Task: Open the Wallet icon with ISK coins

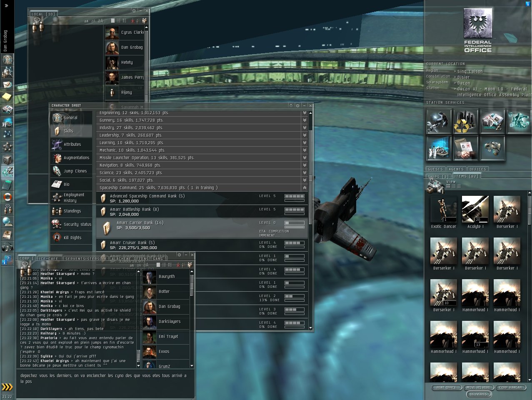Action: [x=7, y=172]
